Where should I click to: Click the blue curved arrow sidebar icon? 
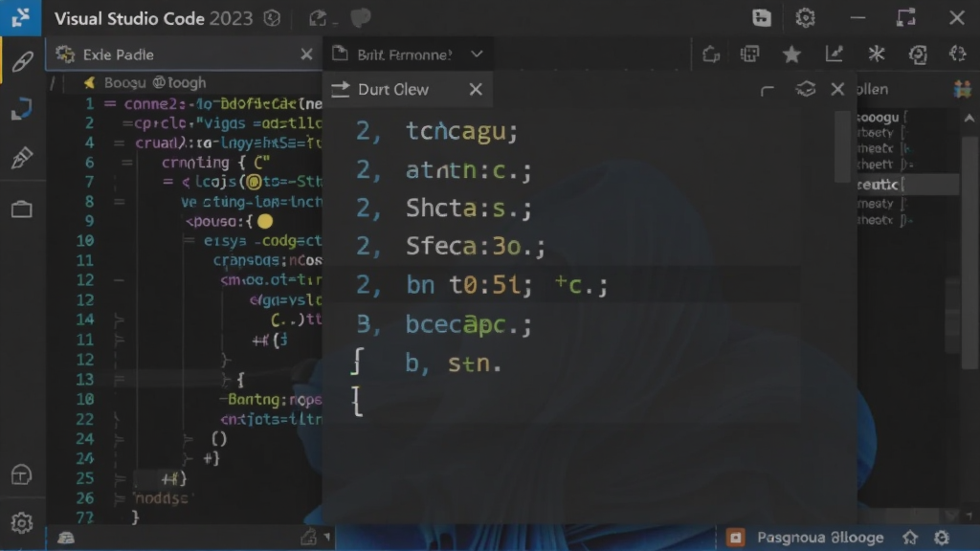22,109
